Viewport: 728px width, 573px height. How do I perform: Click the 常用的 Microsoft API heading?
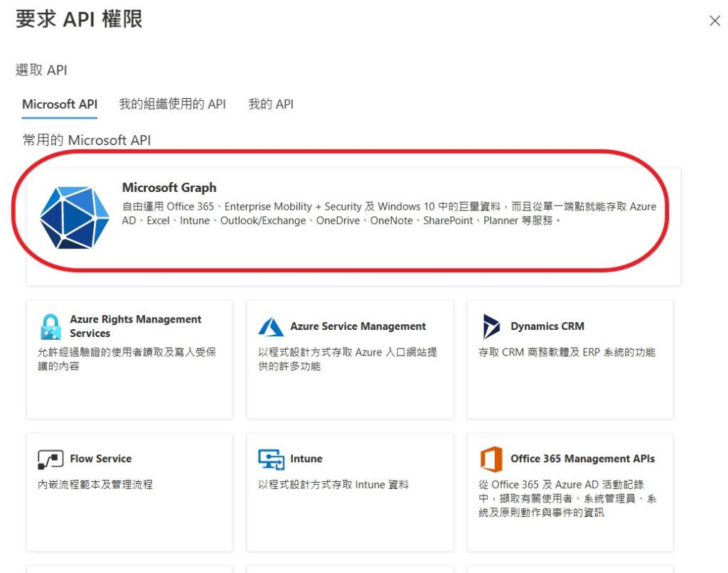coord(87,140)
